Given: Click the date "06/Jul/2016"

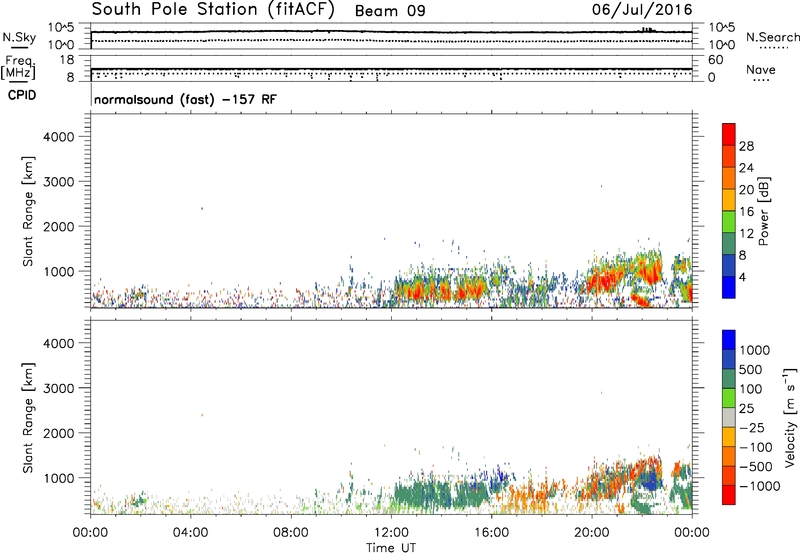Looking at the screenshot, I should [642, 10].
